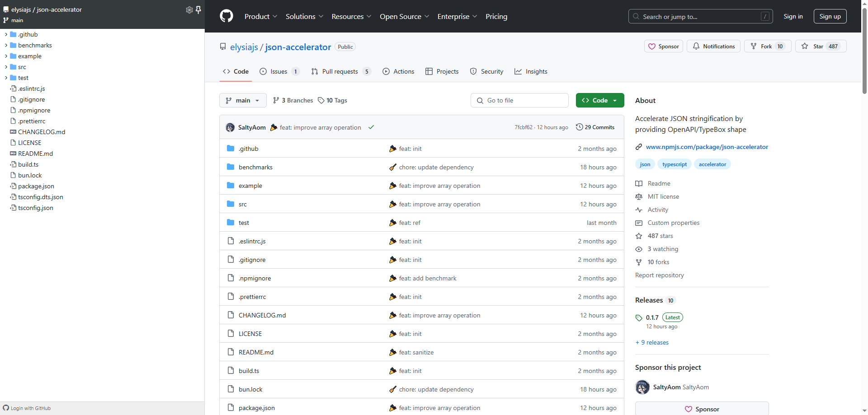
Task: Switch to the Pull requests tab
Action: pos(341,71)
